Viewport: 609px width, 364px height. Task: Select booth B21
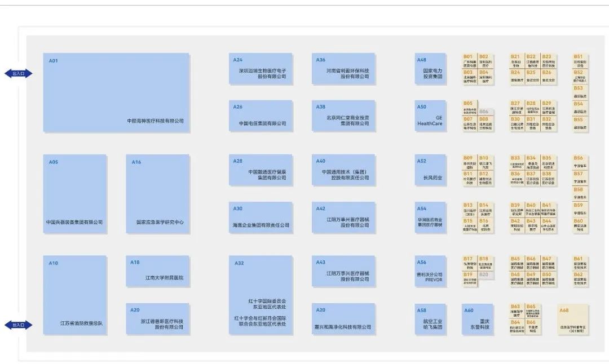(x=517, y=61)
